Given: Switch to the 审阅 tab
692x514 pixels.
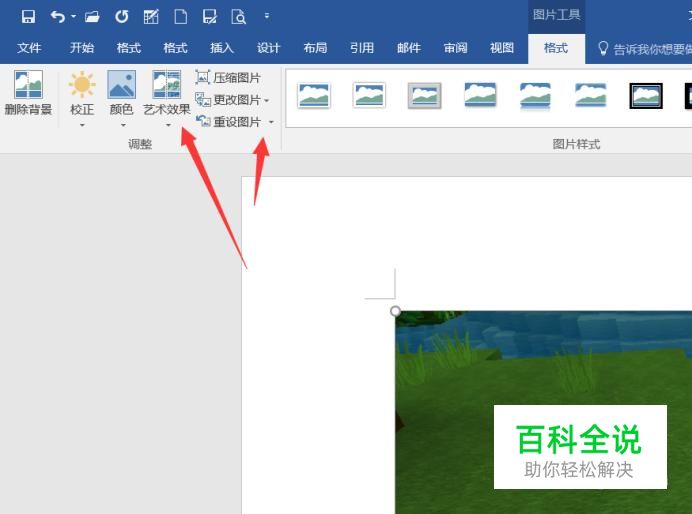Looking at the screenshot, I should click(x=455, y=48).
